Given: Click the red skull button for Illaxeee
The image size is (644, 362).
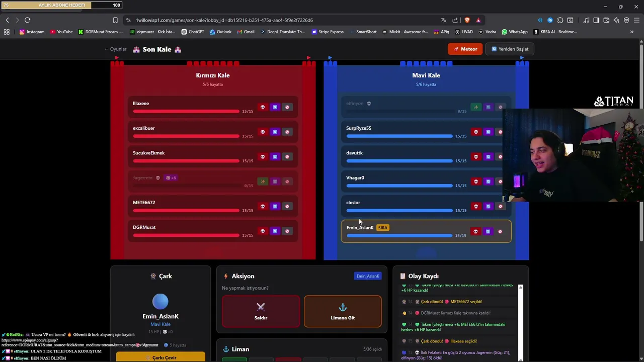Looking at the screenshot, I should click(x=262, y=107).
